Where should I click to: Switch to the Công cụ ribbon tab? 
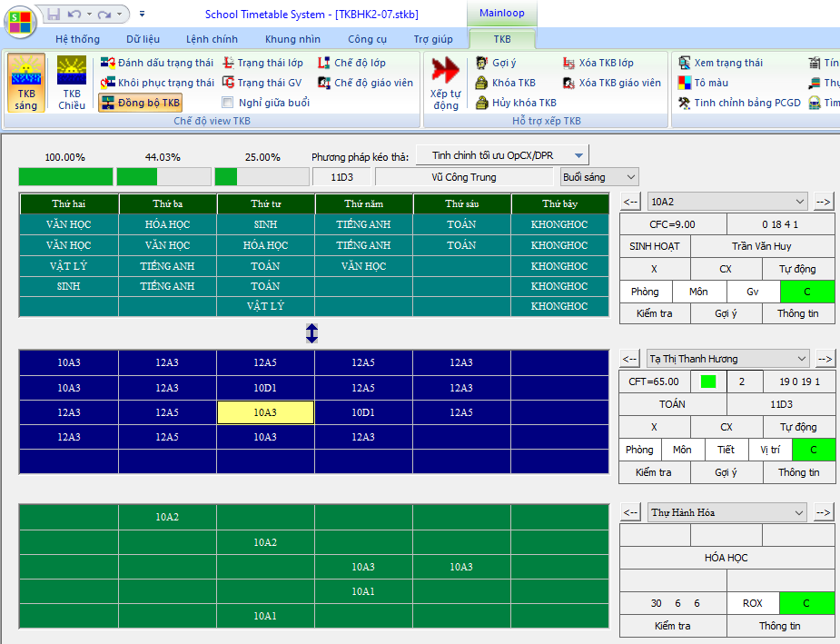[367, 39]
